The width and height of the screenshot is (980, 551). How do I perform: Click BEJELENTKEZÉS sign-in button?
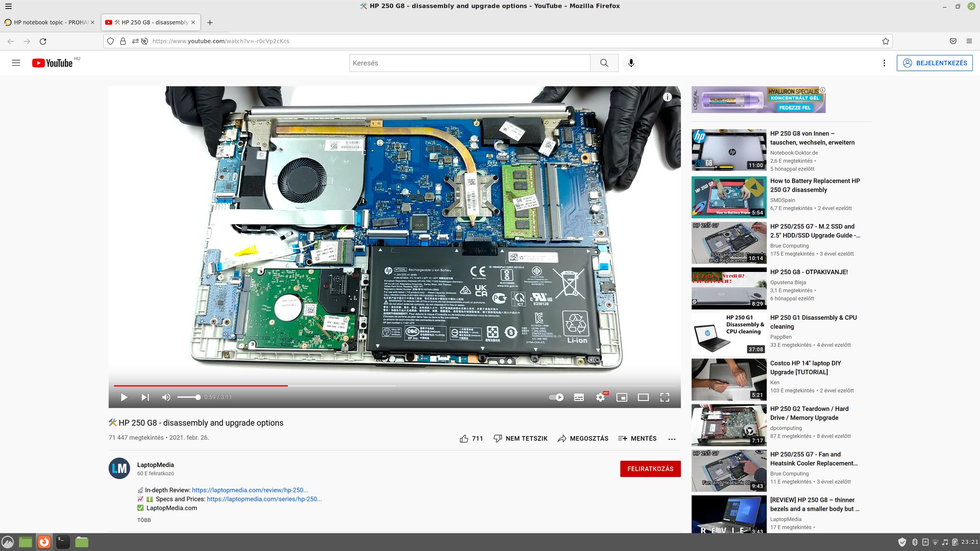coord(935,63)
